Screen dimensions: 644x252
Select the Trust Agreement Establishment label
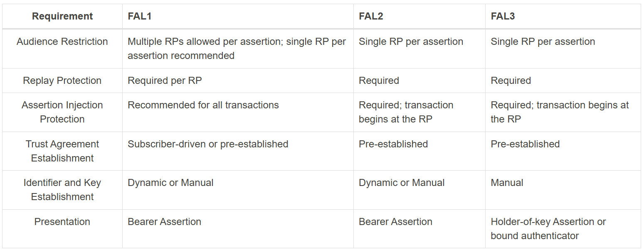pos(62,151)
